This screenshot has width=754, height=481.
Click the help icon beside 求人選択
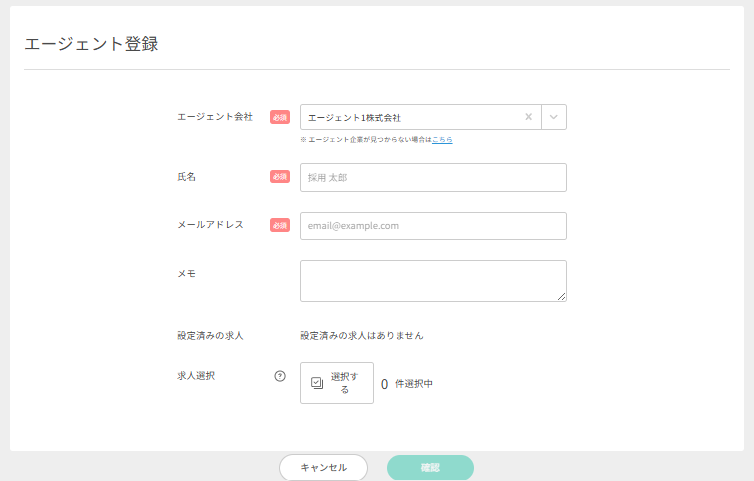280,376
